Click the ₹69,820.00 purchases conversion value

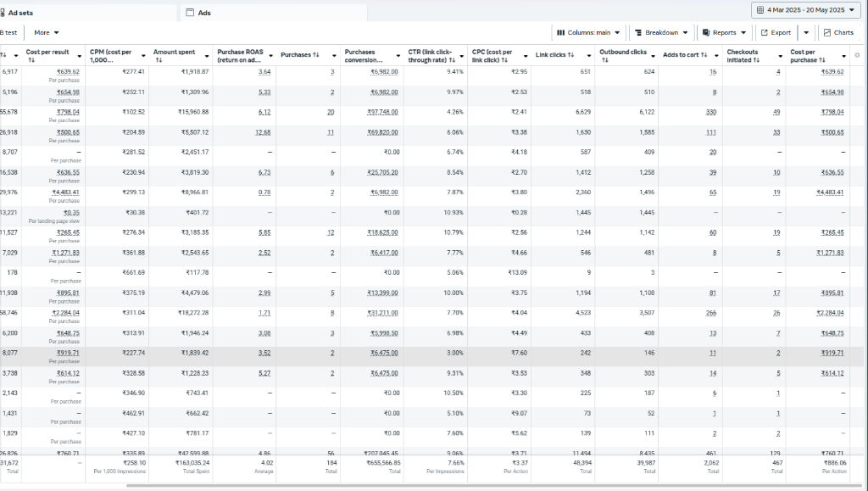tap(382, 132)
